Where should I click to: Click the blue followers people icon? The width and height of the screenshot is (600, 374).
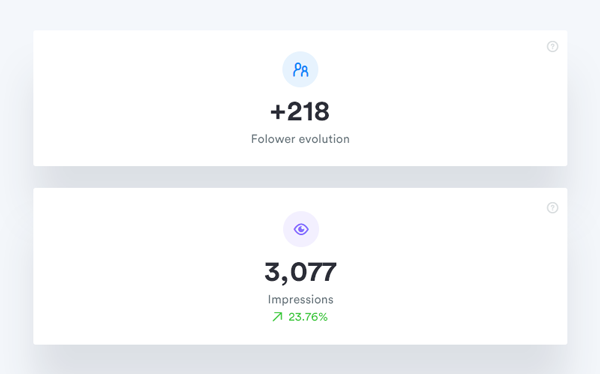coord(300,70)
